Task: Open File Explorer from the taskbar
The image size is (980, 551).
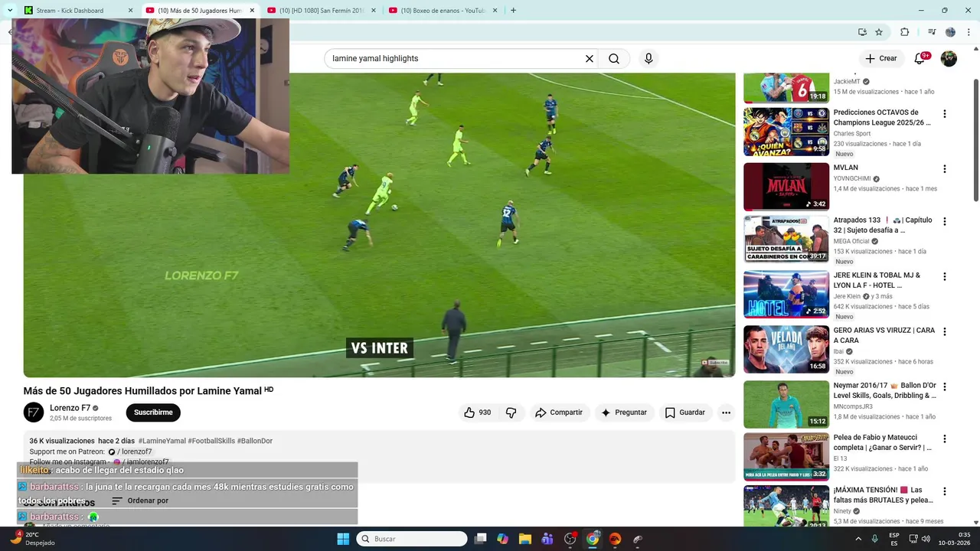Action: tap(525, 539)
